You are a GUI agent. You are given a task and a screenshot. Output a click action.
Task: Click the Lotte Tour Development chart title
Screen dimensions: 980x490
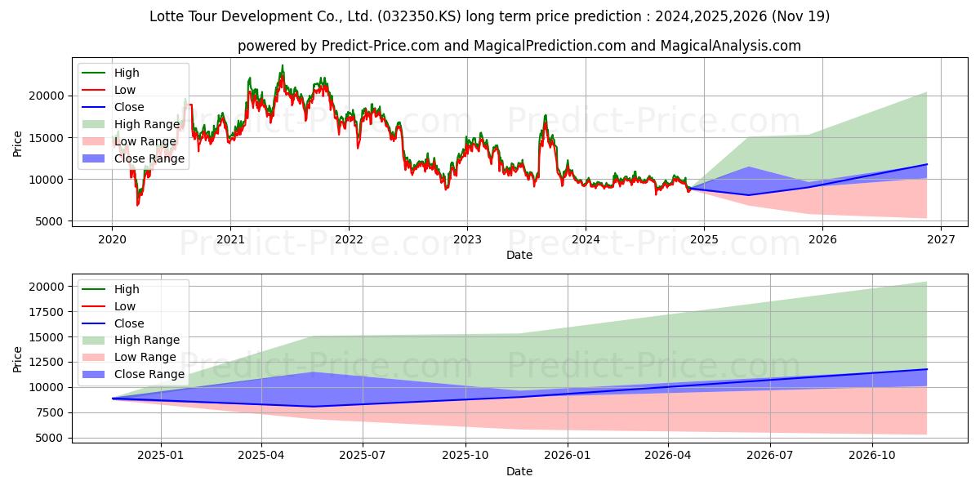(x=490, y=16)
